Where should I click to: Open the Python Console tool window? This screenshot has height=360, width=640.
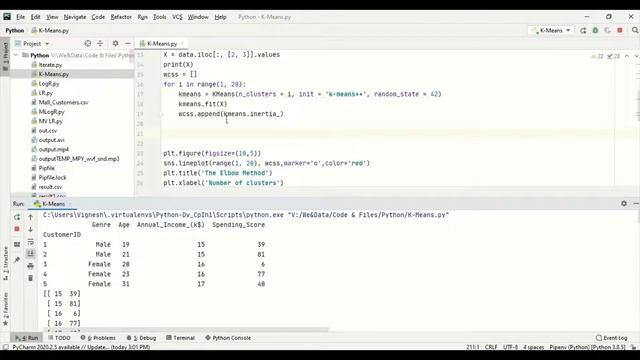tap(228, 338)
